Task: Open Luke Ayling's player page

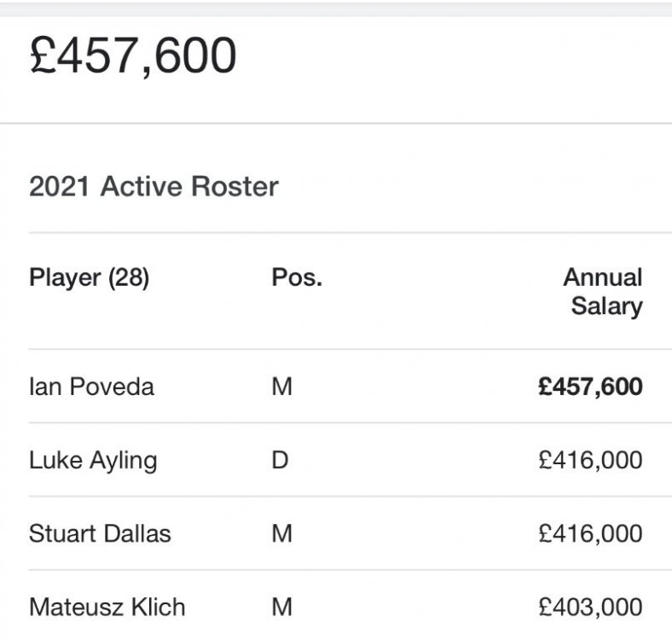Action: pyautogui.click(x=93, y=461)
